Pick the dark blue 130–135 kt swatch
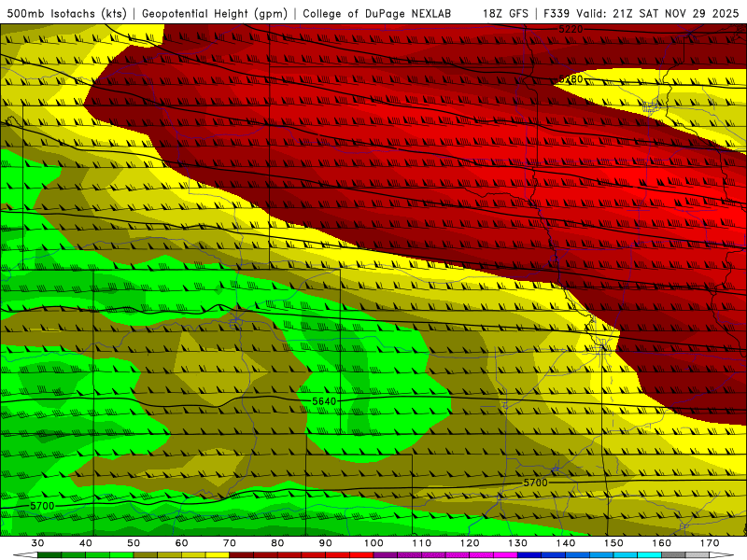Image resolution: width=747 pixels, height=560 pixels. tap(529, 555)
